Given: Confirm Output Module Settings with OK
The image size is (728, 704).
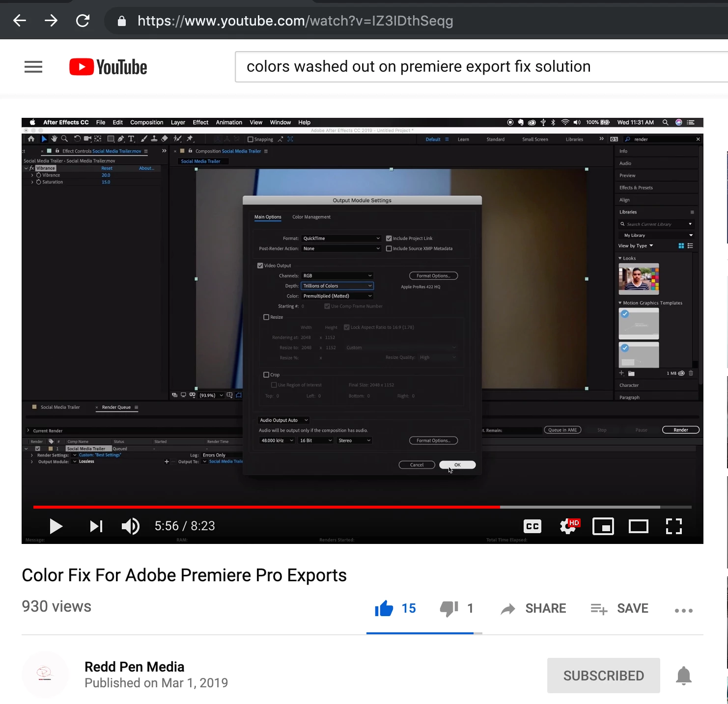Looking at the screenshot, I should coord(457,465).
